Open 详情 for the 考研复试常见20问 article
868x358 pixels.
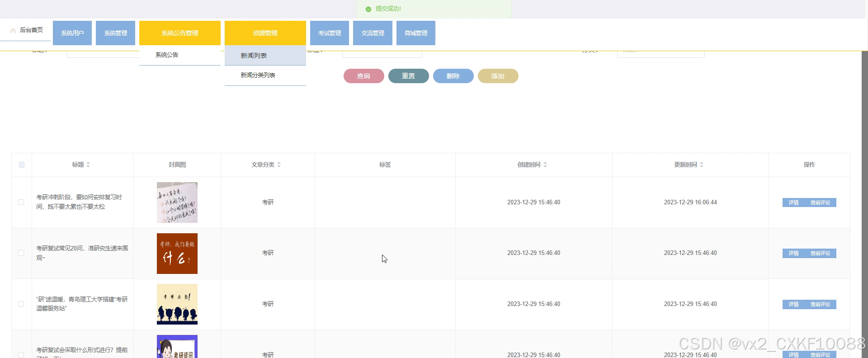[x=793, y=253]
